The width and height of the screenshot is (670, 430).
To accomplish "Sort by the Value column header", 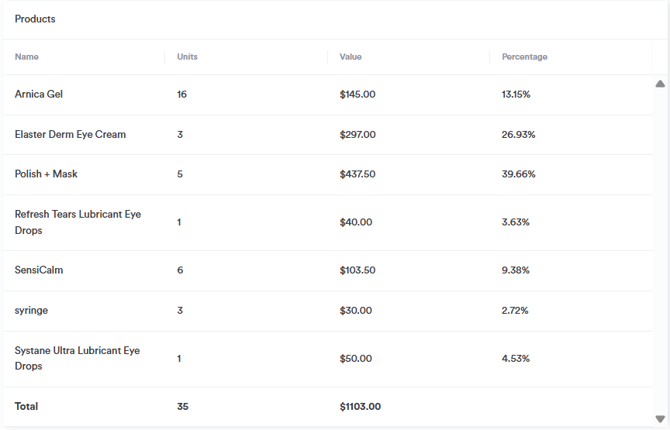I will (x=350, y=57).
